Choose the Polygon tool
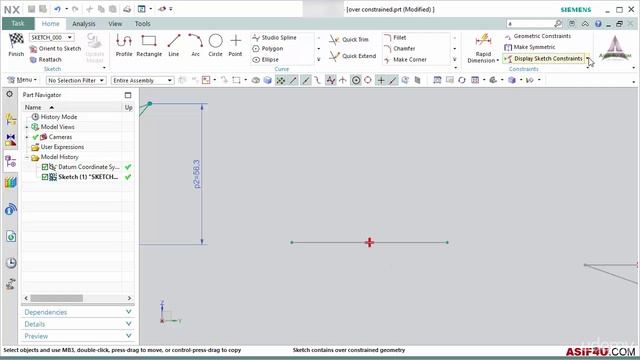640x360 pixels. [x=268, y=49]
